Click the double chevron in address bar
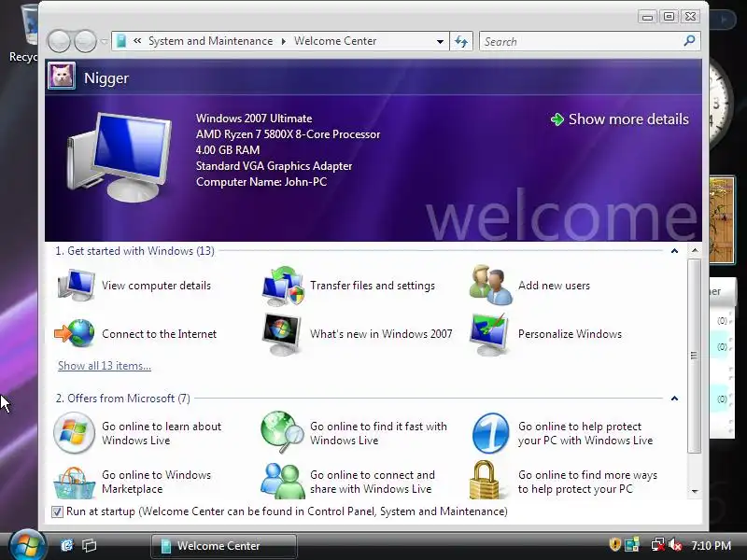Screen dimensions: 747x560 click(137, 41)
